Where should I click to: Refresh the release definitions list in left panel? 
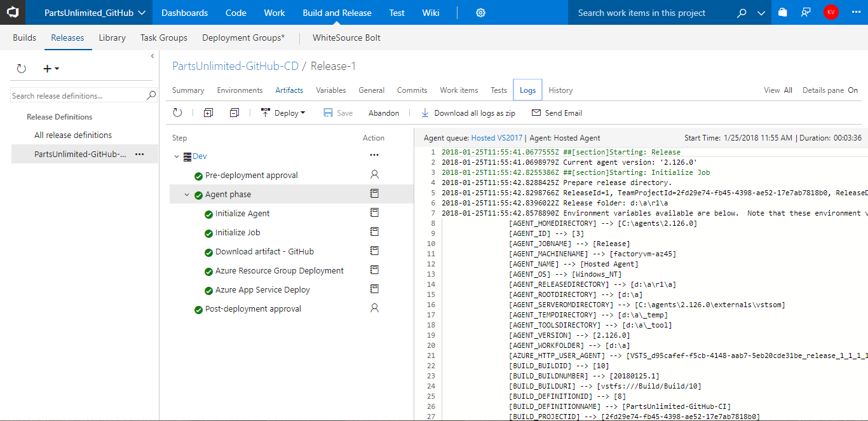click(22, 69)
